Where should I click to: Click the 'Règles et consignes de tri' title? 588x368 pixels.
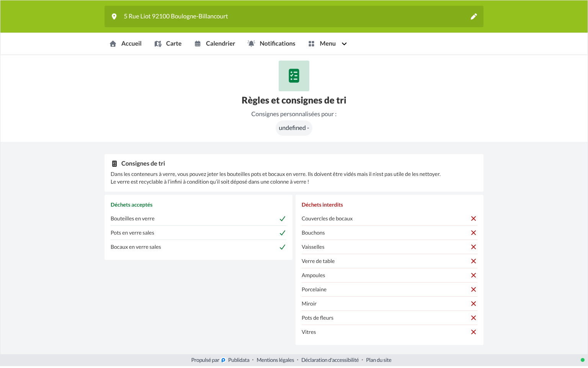[x=294, y=100]
